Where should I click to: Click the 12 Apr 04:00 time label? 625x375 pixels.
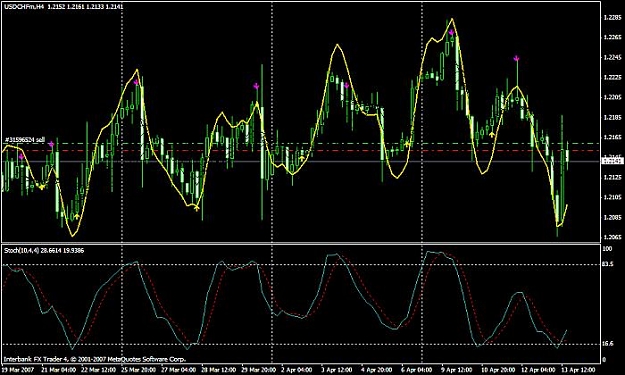[x=537, y=369]
